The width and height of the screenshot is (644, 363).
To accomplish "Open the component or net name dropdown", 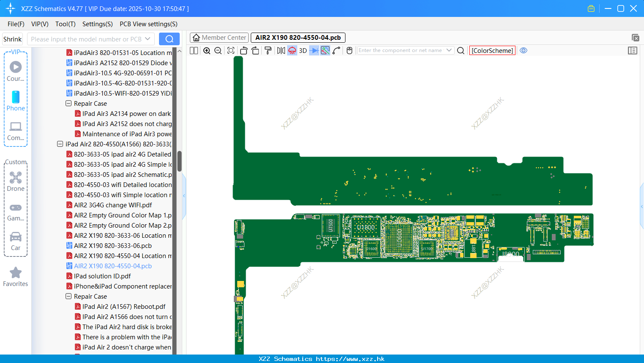I will point(449,50).
